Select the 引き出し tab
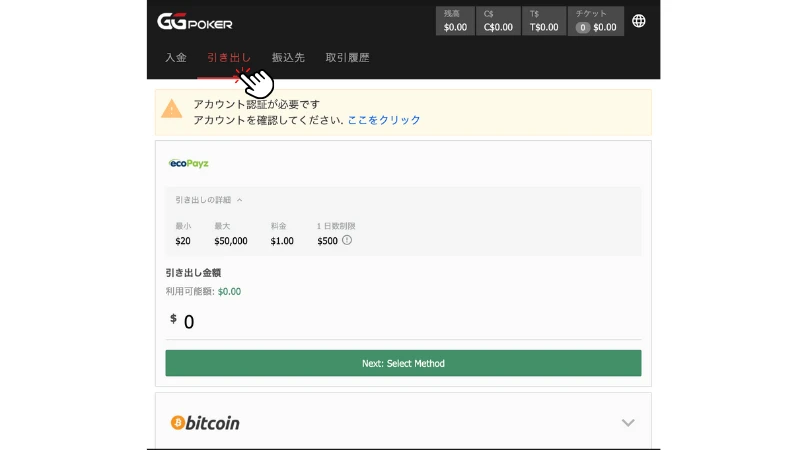 coord(229,58)
